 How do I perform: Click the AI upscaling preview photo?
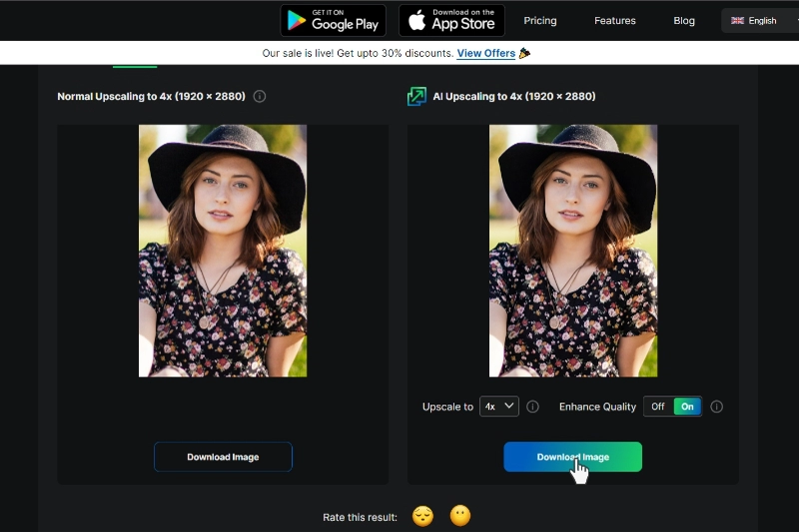(573, 251)
